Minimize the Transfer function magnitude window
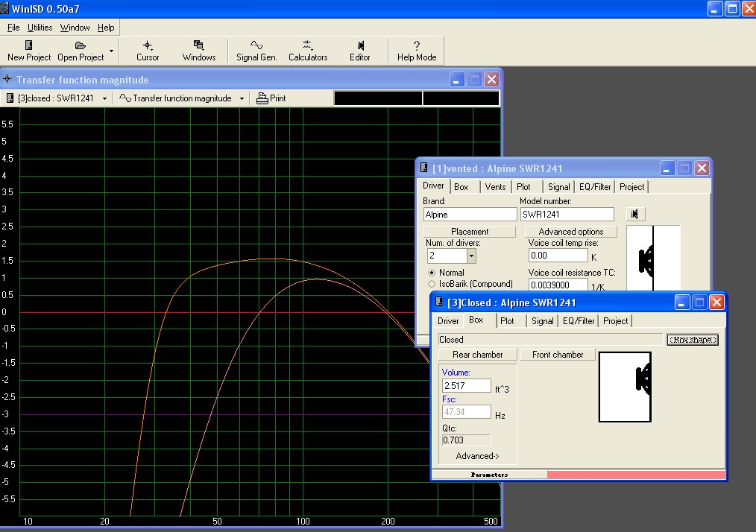Image resolution: width=756 pixels, height=532 pixels. (x=456, y=80)
